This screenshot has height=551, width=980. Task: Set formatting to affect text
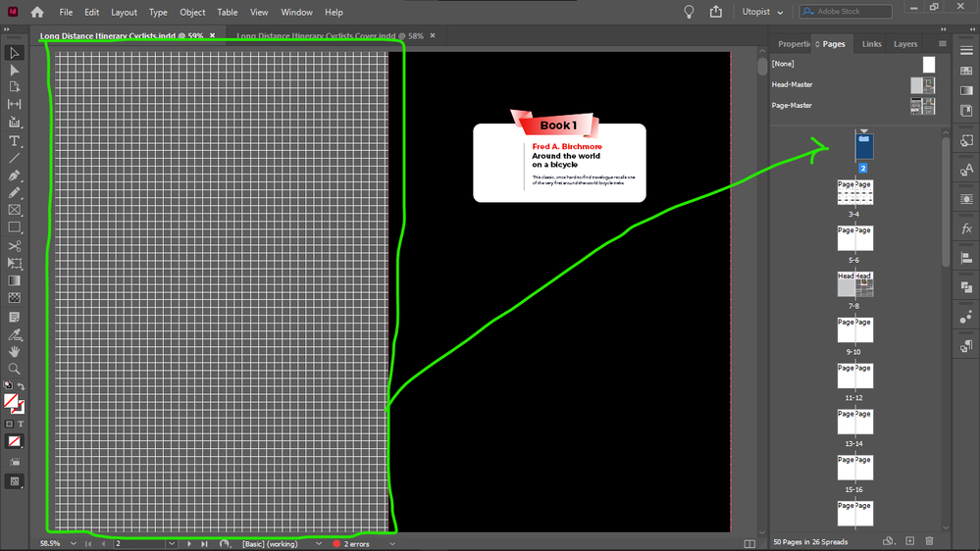20,424
